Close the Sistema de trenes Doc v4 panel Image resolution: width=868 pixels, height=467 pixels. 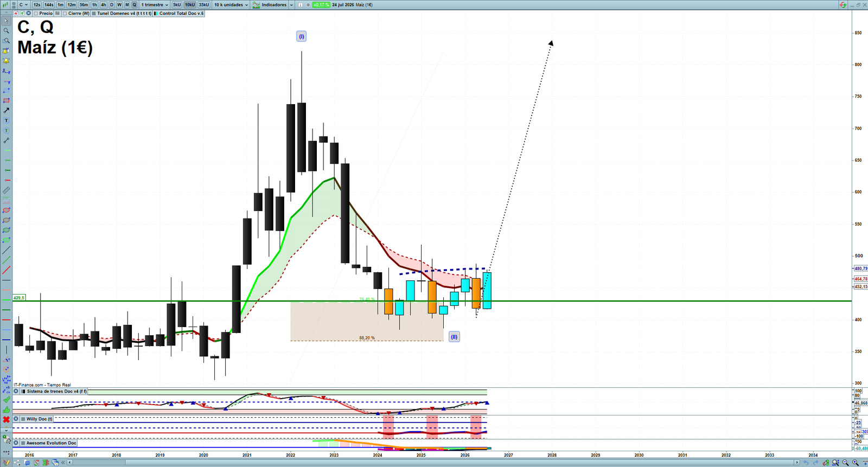click(x=16, y=391)
